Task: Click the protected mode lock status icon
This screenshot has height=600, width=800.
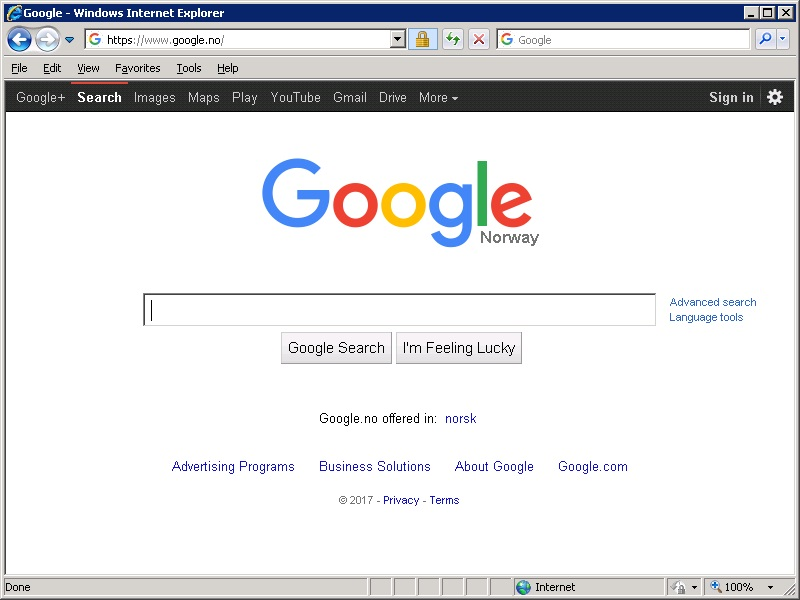Action: point(678,587)
